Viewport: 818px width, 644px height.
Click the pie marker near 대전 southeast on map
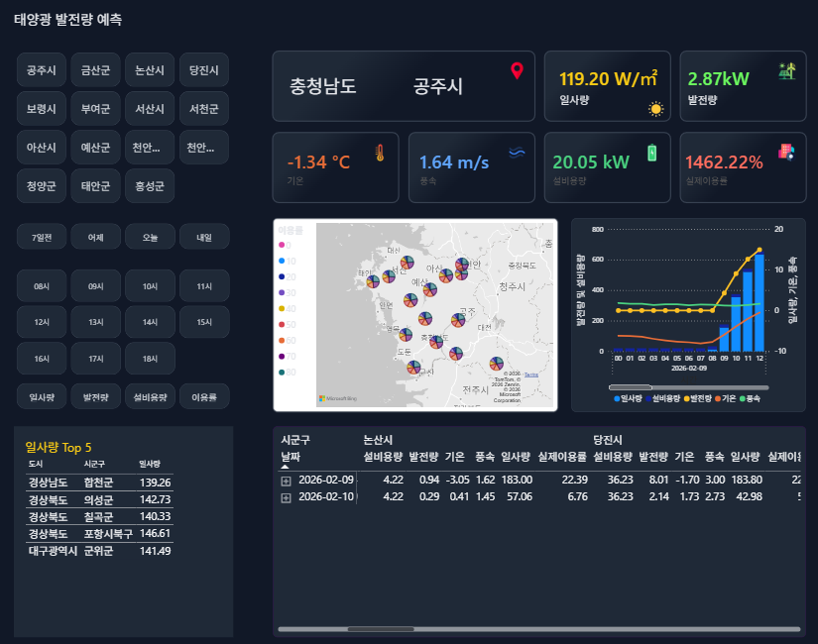pyautogui.click(x=496, y=364)
